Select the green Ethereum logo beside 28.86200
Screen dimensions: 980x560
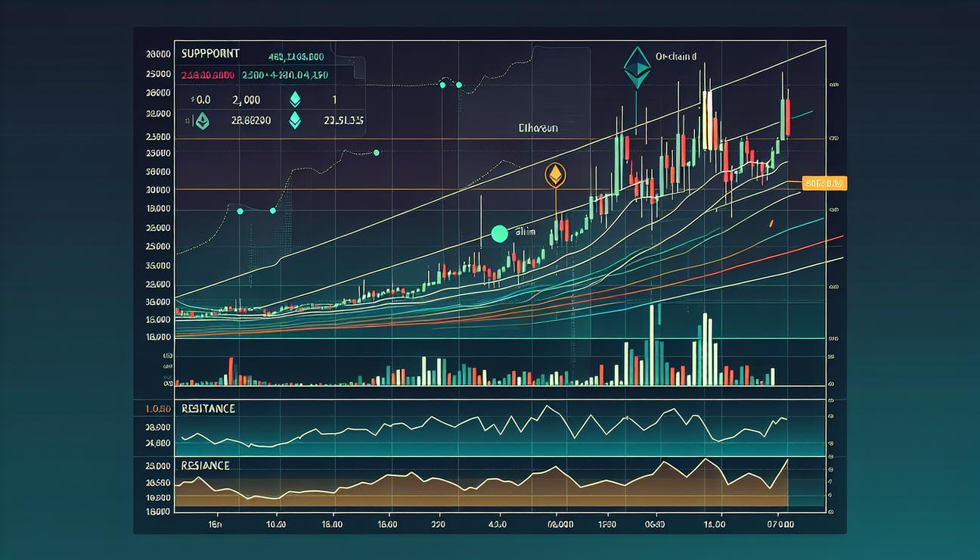[201, 120]
